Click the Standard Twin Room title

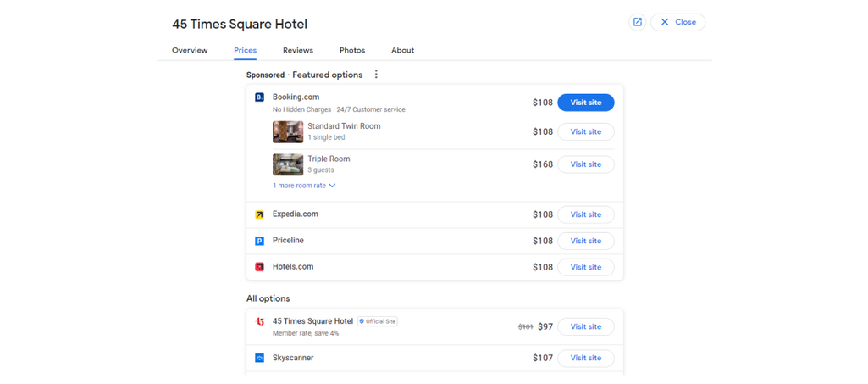tap(344, 126)
